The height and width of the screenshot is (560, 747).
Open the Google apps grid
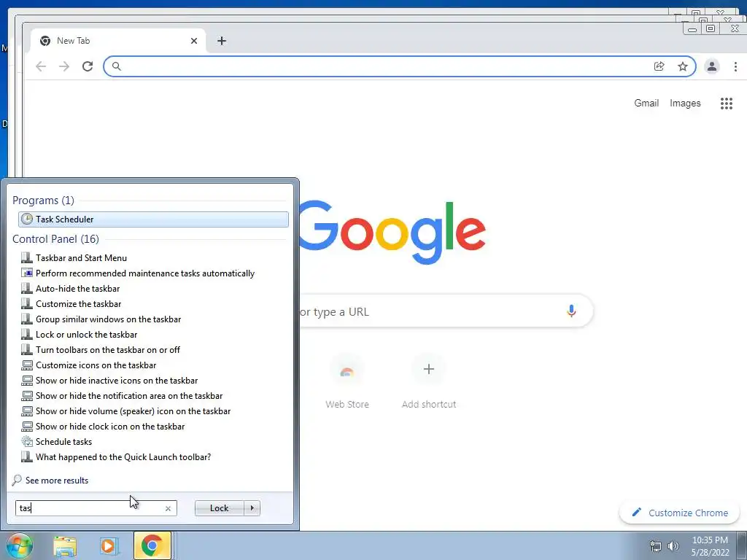[x=726, y=104]
